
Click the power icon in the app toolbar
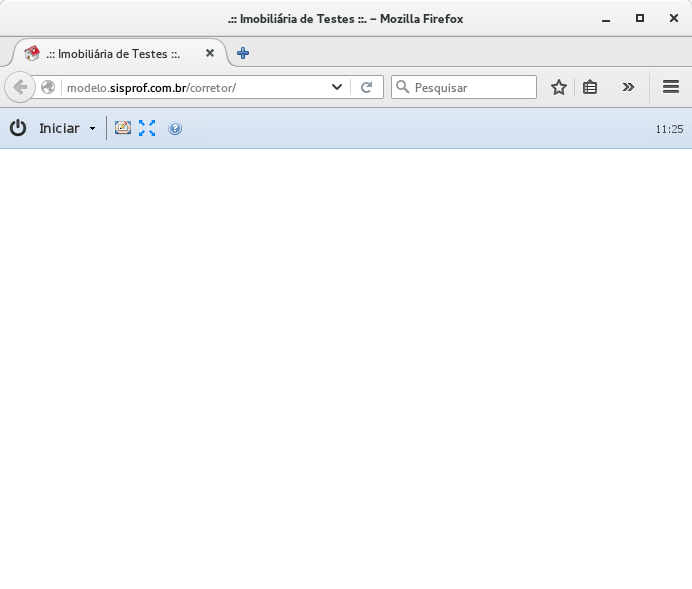(x=18, y=128)
